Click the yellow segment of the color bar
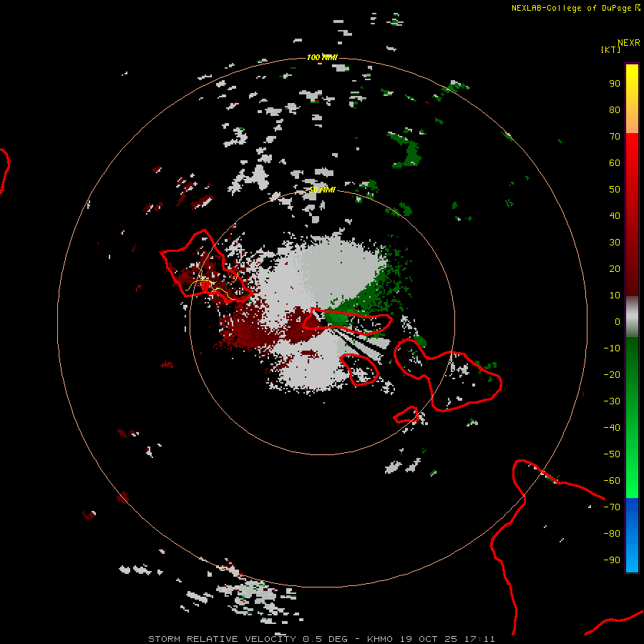This screenshot has height=644, width=644. point(632,99)
